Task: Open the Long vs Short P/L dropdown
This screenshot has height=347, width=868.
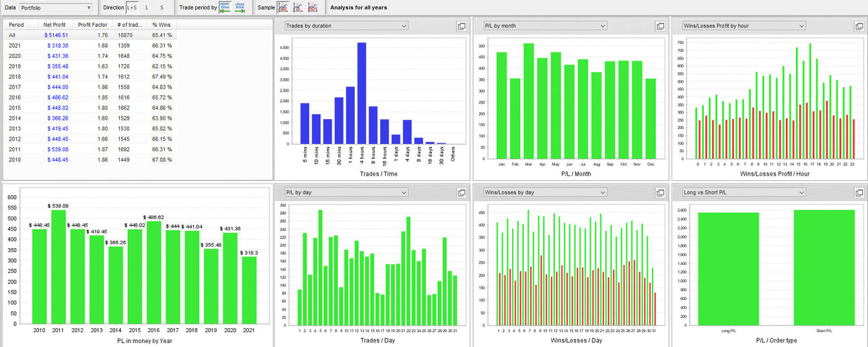Action: coord(744,192)
